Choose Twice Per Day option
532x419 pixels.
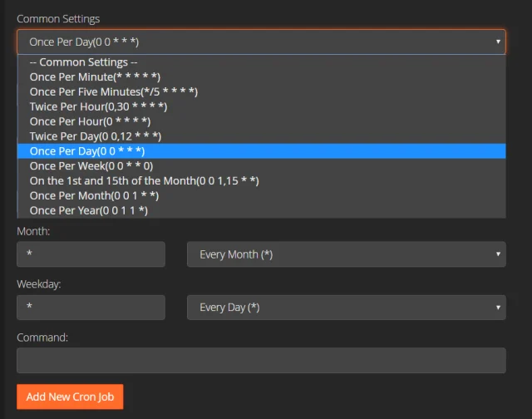[95, 136]
